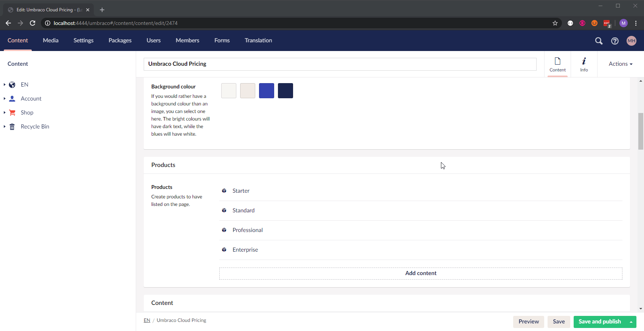
Task: Click the Umbraco Cloud Pricing name field
Action: pos(340,64)
